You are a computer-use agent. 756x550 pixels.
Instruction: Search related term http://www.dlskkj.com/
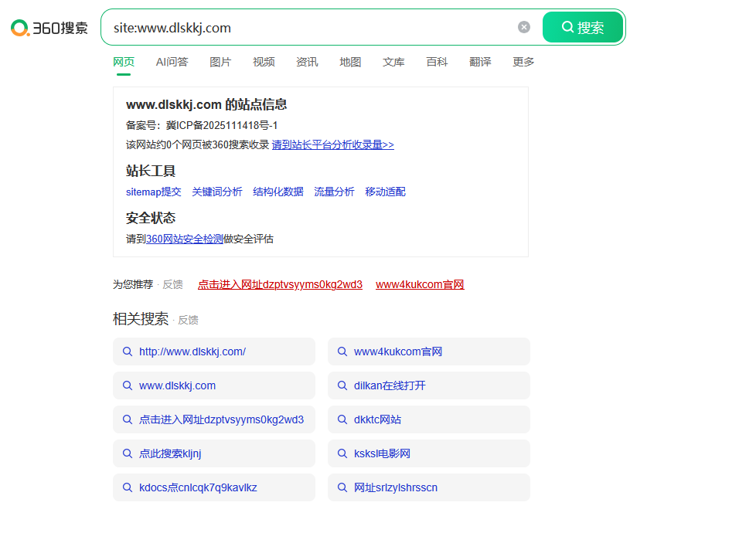coord(214,351)
